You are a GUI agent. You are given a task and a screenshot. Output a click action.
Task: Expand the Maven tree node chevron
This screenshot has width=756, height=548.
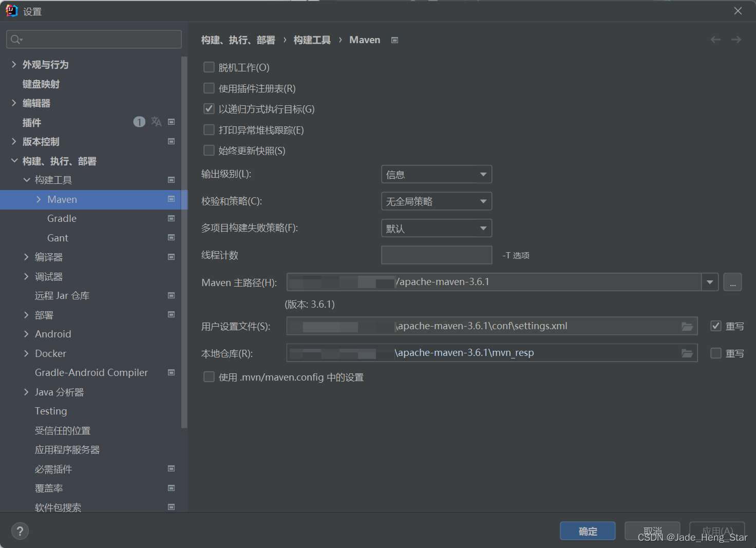point(39,199)
